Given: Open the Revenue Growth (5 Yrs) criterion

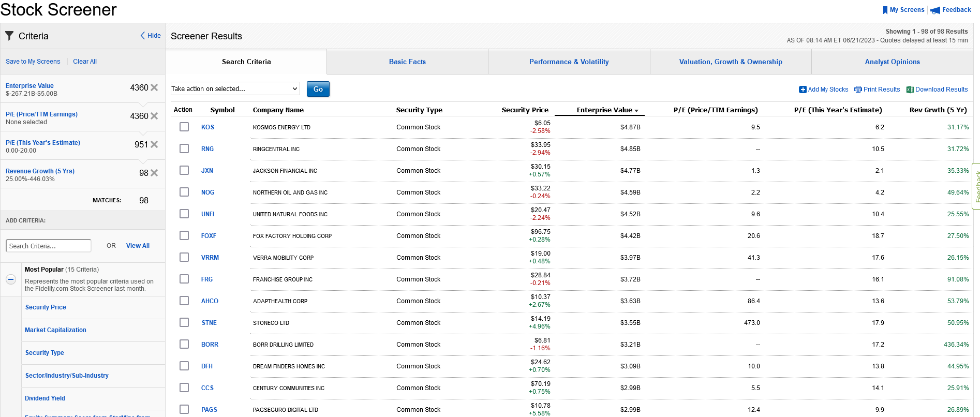Looking at the screenshot, I should [40, 171].
